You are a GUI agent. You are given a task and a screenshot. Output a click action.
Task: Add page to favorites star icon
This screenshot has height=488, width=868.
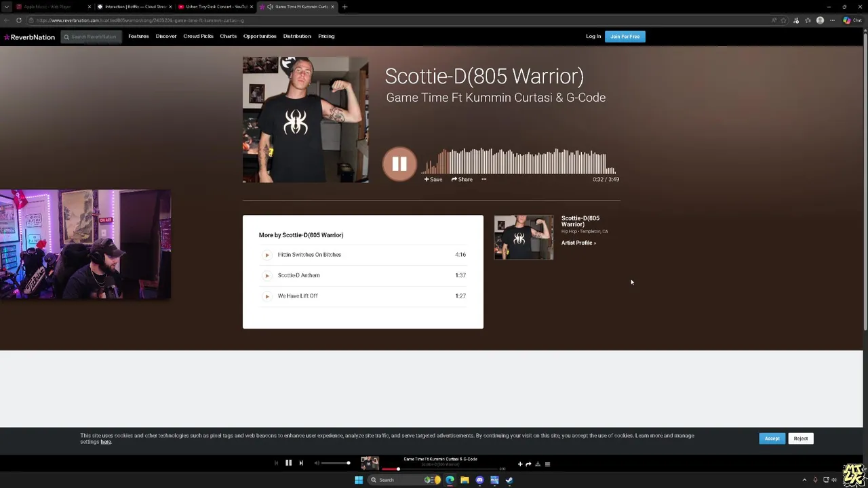783,20
